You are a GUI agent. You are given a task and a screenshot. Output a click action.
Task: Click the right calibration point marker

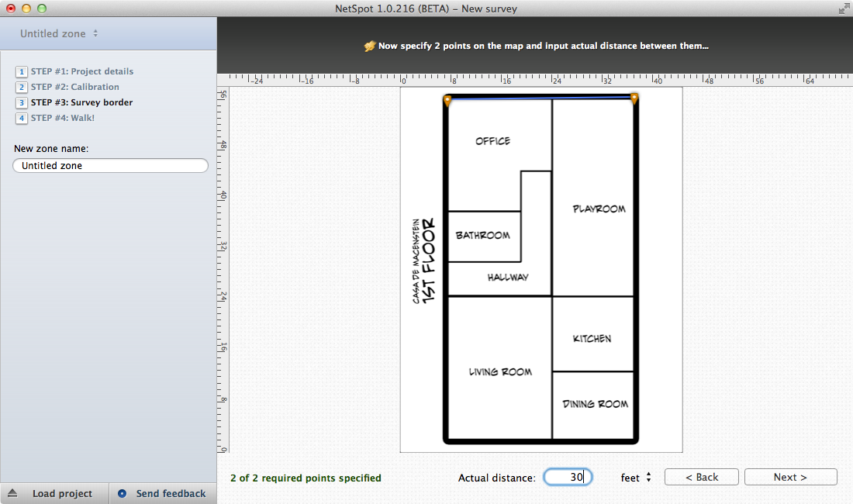pyautogui.click(x=634, y=98)
